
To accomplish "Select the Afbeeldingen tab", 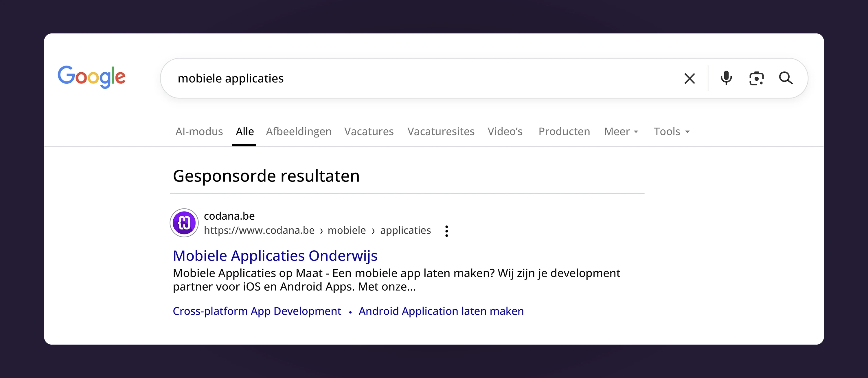I will [299, 131].
